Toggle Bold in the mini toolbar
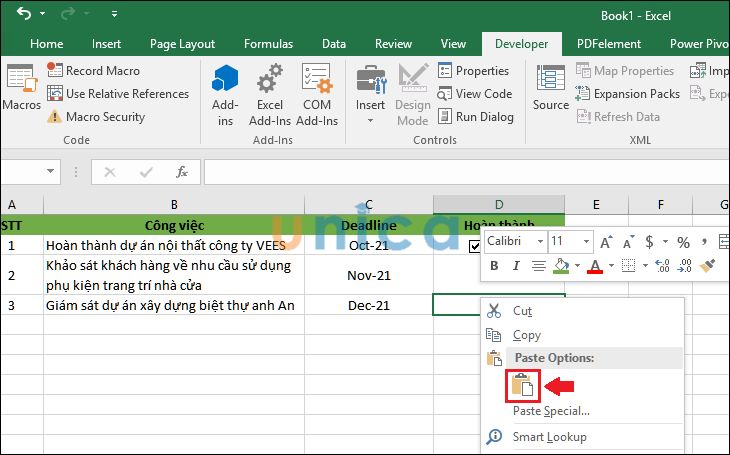Screen dimensions: 730x455 coord(495,266)
